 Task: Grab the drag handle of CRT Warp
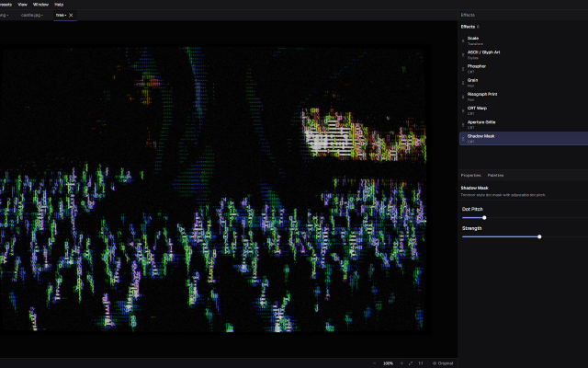click(x=463, y=110)
